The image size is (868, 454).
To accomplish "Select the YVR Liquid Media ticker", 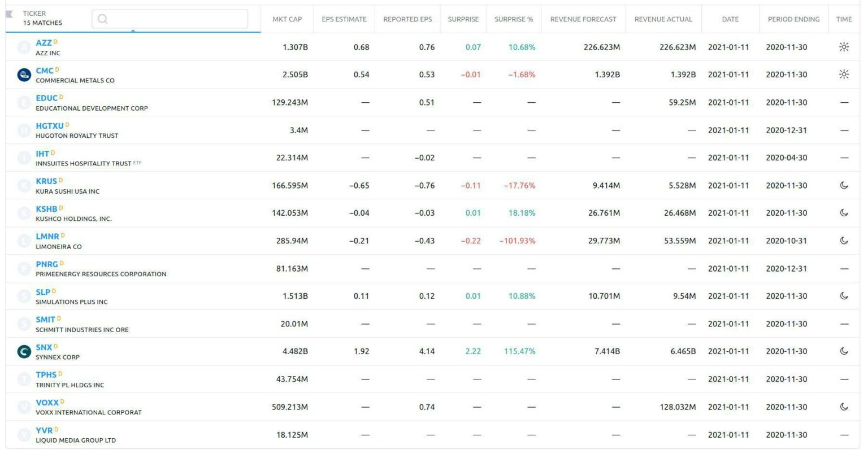I will [x=44, y=430].
